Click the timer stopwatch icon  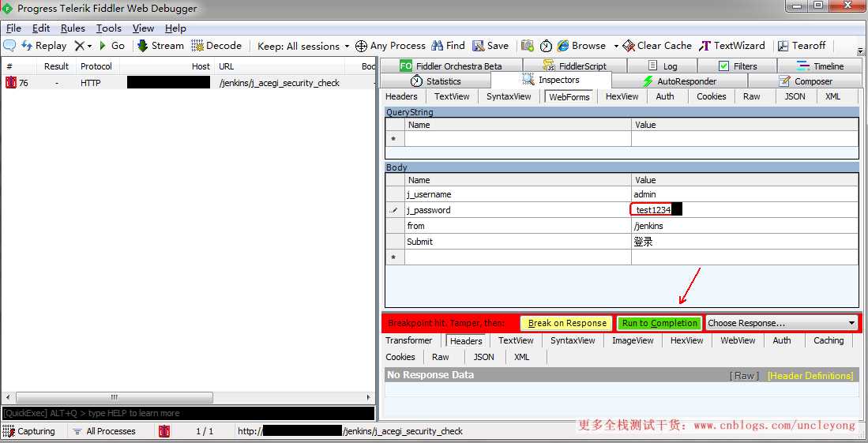coord(546,46)
